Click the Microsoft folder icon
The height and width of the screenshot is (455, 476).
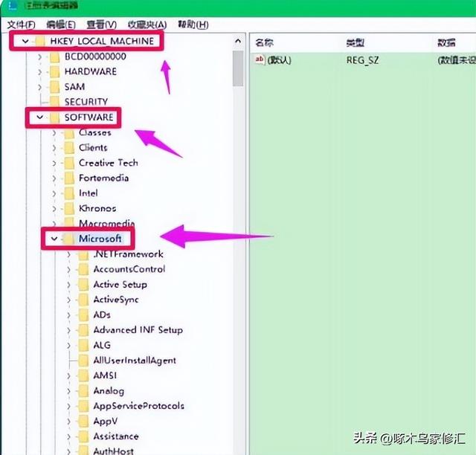(69, 239)
